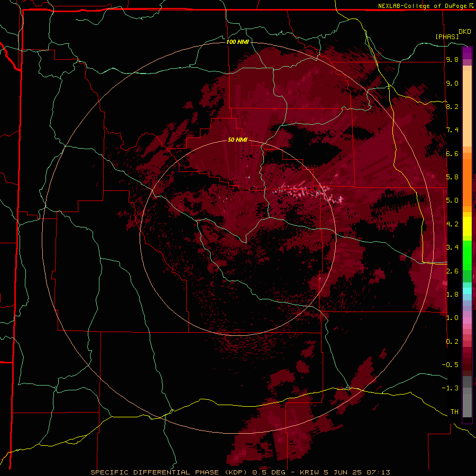Click the 8.2 value on color scale
476x476 pixels.
click(x=452, y=106)
